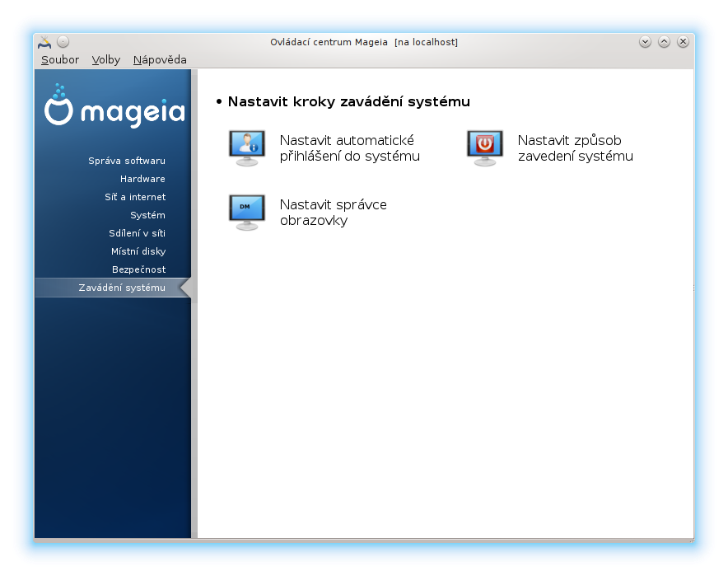Click the window app icon in title bar

pos(44,42)
